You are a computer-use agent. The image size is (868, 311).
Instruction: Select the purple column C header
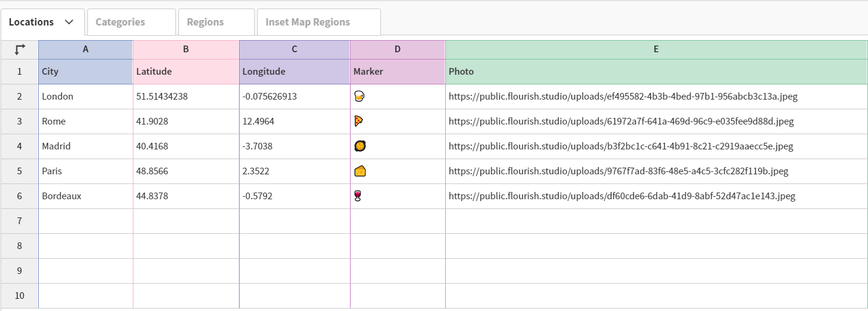(294, 49)
